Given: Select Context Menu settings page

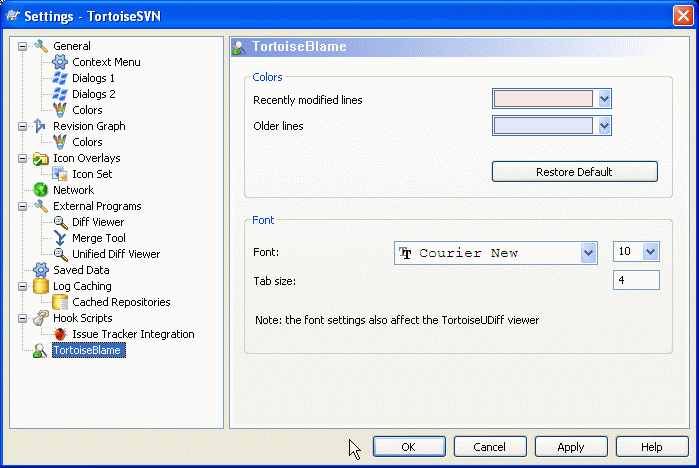Looking at the screenshot, I should 106,62.
